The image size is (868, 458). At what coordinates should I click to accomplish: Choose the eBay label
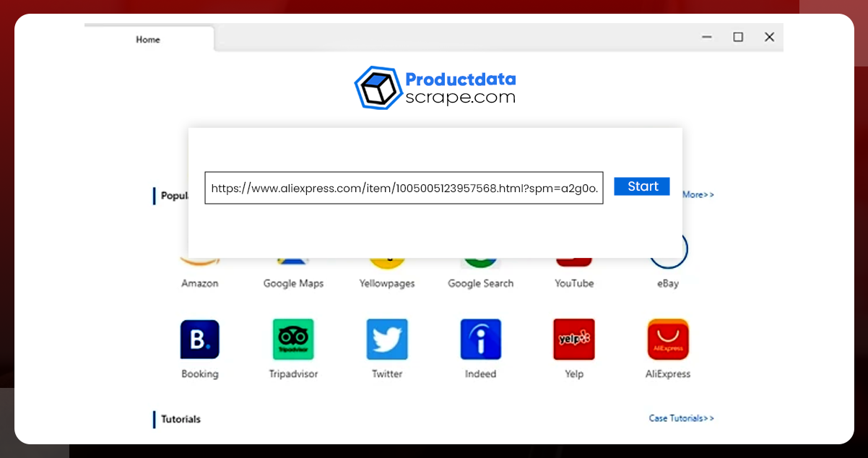[x=668, y=284]
